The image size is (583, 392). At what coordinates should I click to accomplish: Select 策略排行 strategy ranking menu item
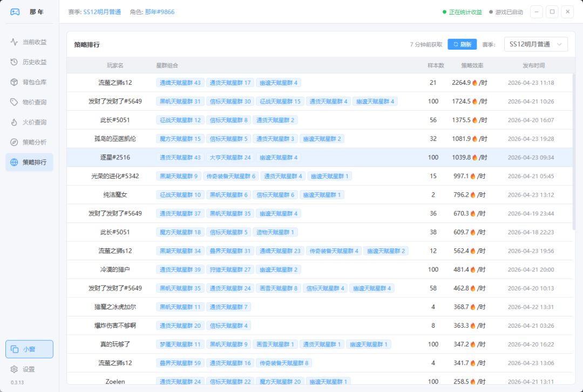pos(29,162)
